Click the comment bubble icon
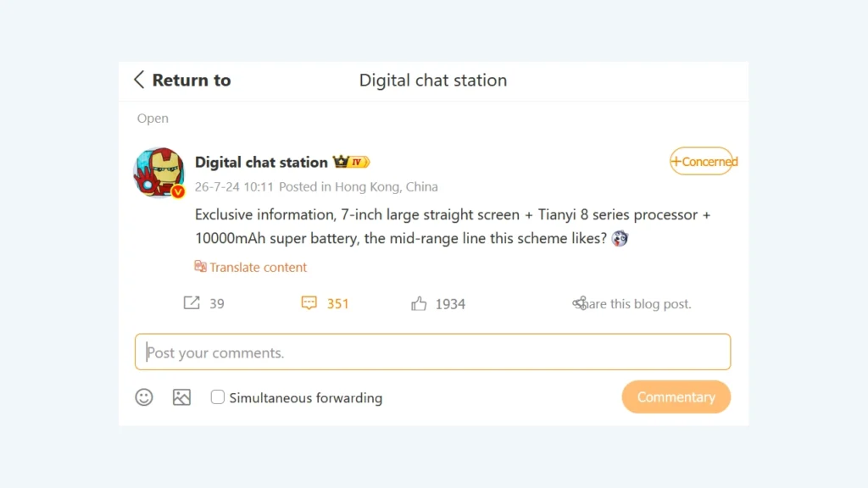 tap(309, 302)
